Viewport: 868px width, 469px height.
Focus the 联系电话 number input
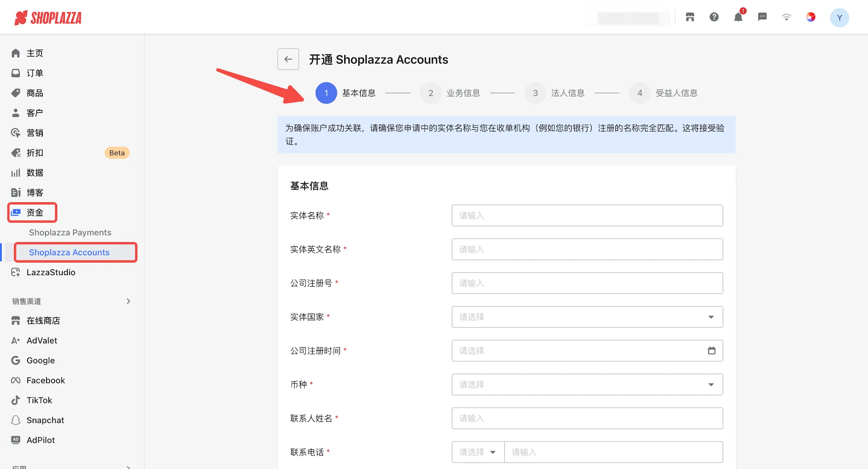[x=614, y=452]
